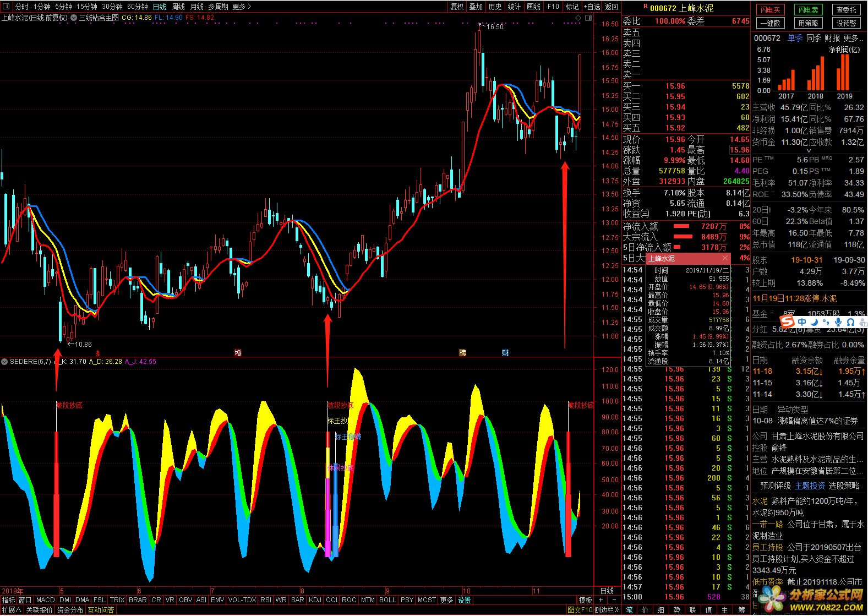
Task: Click the 财 event marker on the timeline
Action: [x=505, y=353]
